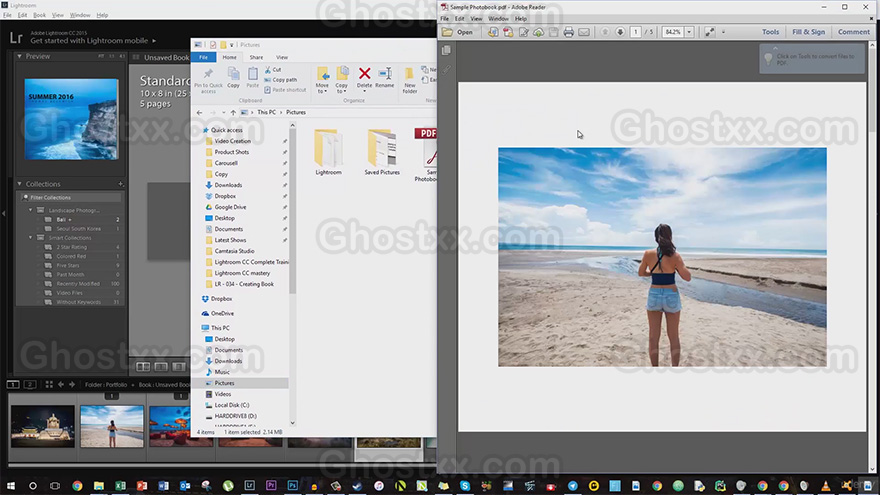Select beach woman photo in Lightroom filmstrip
The width and height of the screenshot is (880, 495).
112,426
